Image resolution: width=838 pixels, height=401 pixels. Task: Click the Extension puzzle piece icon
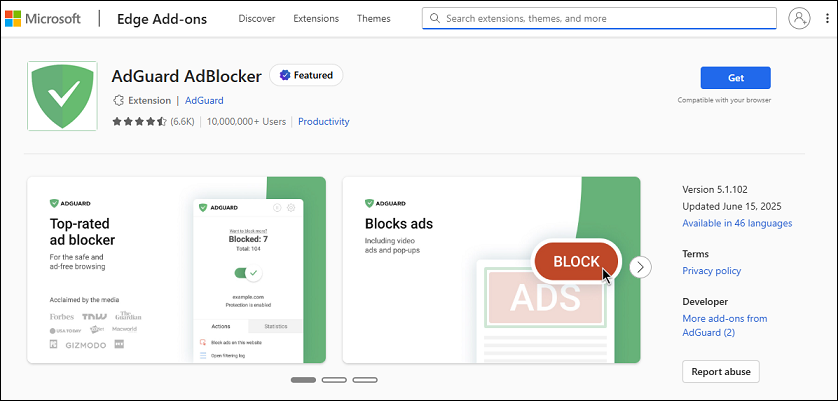(x=118, y=101)
